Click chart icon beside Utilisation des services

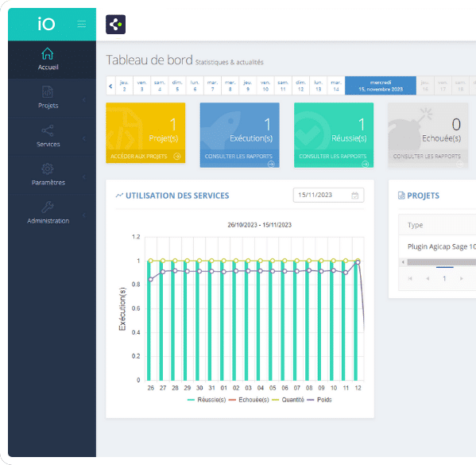[x=119, y=196]
